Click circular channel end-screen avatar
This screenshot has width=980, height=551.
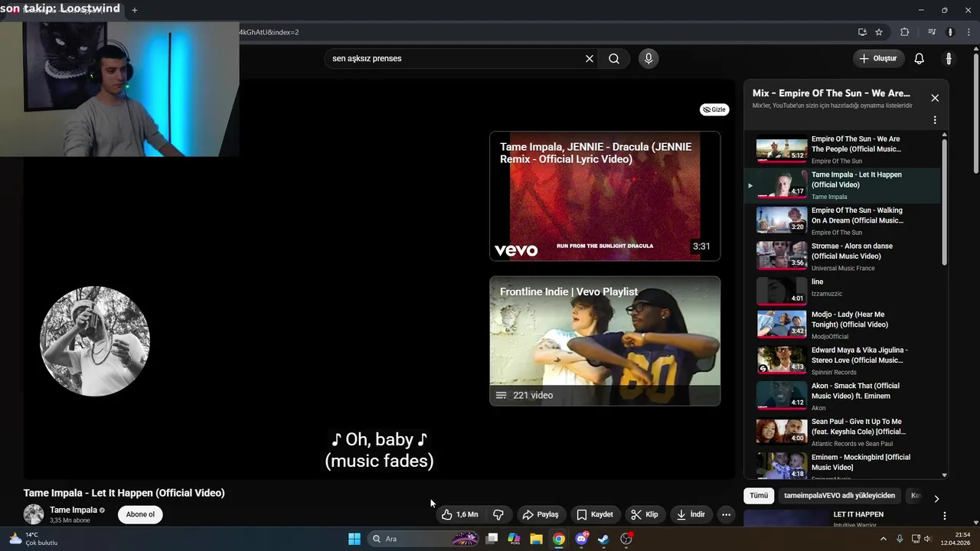point(95,341)
